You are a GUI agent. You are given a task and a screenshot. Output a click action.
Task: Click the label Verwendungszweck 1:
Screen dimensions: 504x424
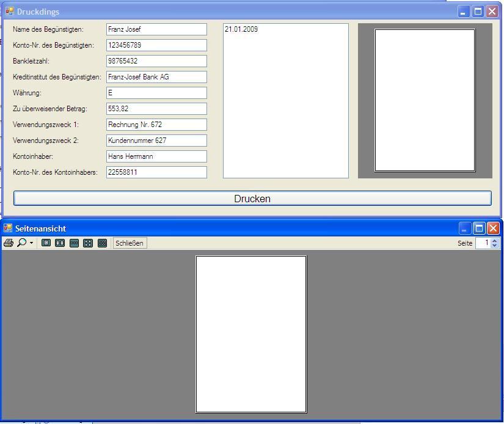pos(46,125)
